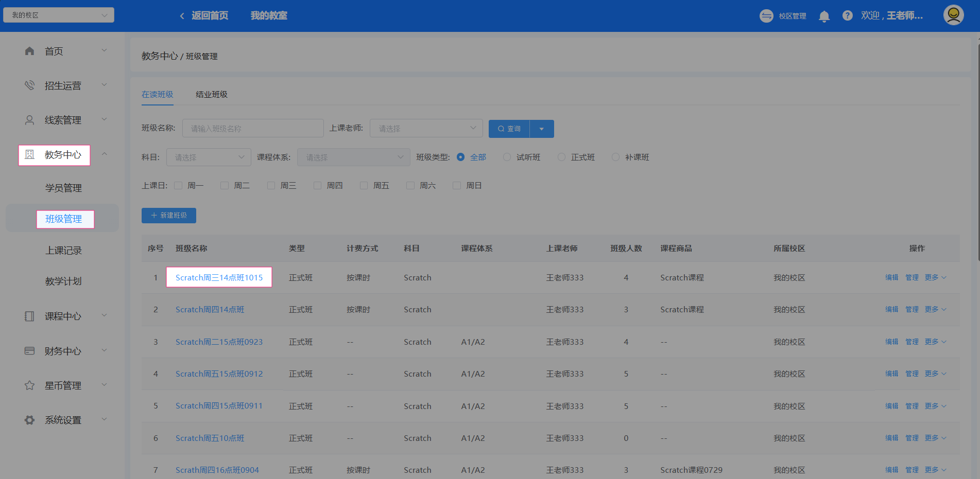Click the 星币管理 star icon
Image resolution: width=980 pixels, height=479 pixels.
29,385
